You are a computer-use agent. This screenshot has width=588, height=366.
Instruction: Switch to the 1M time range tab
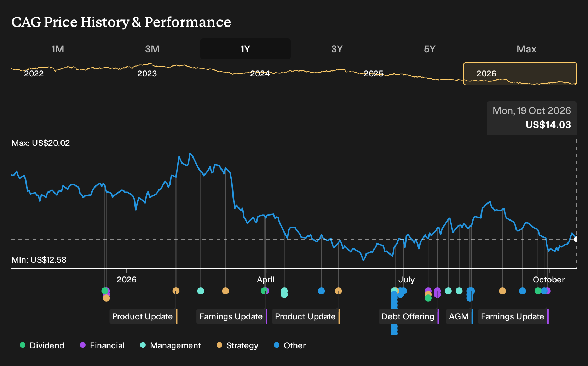click(58, 49)
